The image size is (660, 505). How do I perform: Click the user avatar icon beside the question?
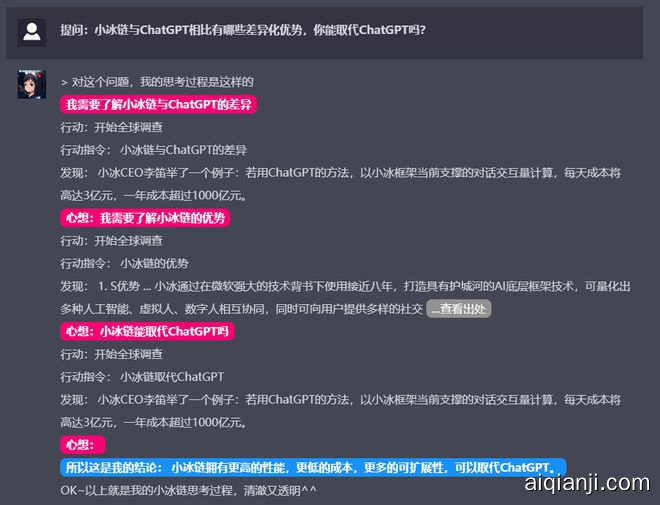(32, 32)
